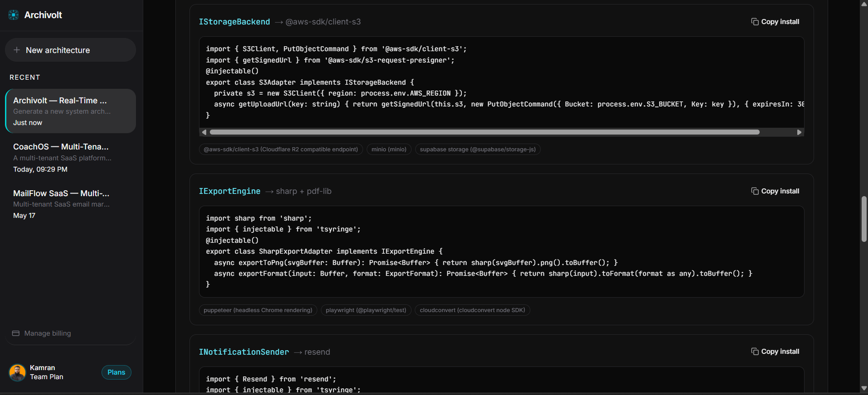
Task: Click right arrow of code horizontal scrollbar
Action: pos(799,132)
